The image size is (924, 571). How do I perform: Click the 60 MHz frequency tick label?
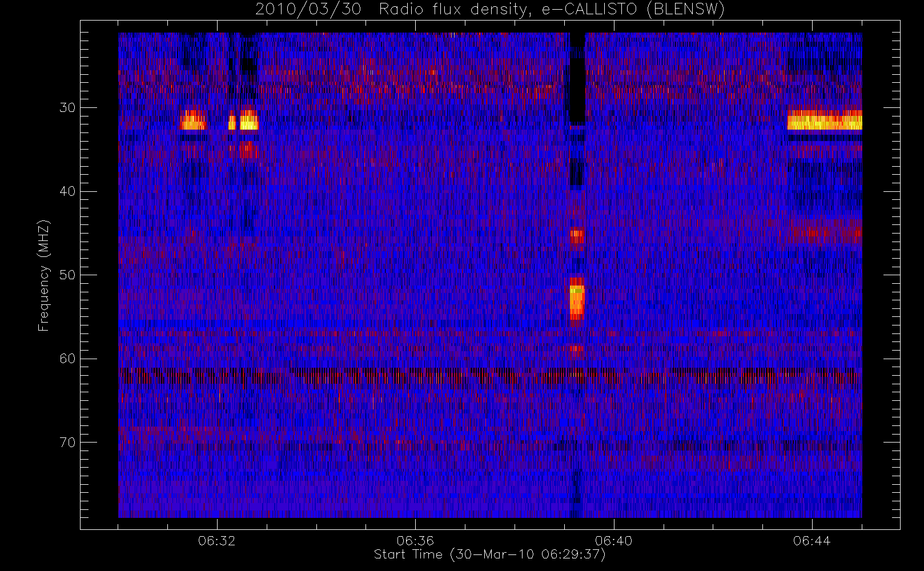pyautogui.click(x=67, y=359)
